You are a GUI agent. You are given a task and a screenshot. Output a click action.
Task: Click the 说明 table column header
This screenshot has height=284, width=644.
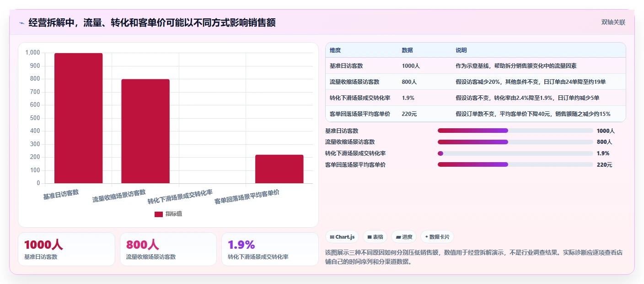pos(461,50)
